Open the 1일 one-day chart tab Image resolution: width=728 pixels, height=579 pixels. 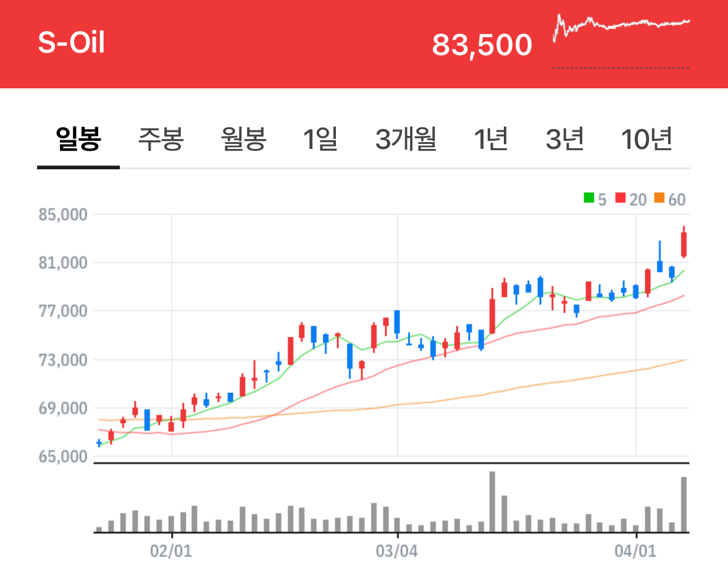320,138
